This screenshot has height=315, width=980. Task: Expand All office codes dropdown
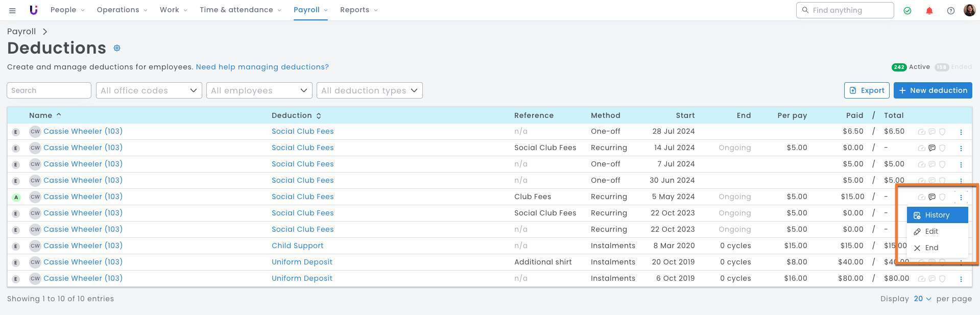click(x=149, y=90)
